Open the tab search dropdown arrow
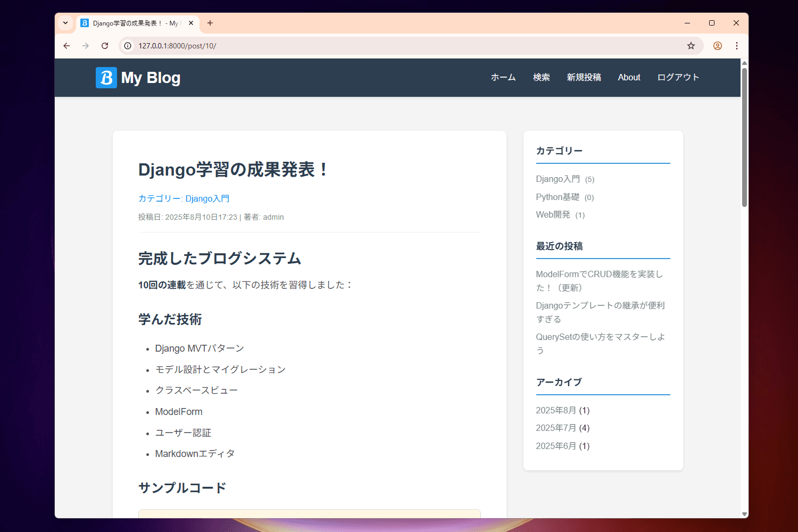 [x=65, y=23]
